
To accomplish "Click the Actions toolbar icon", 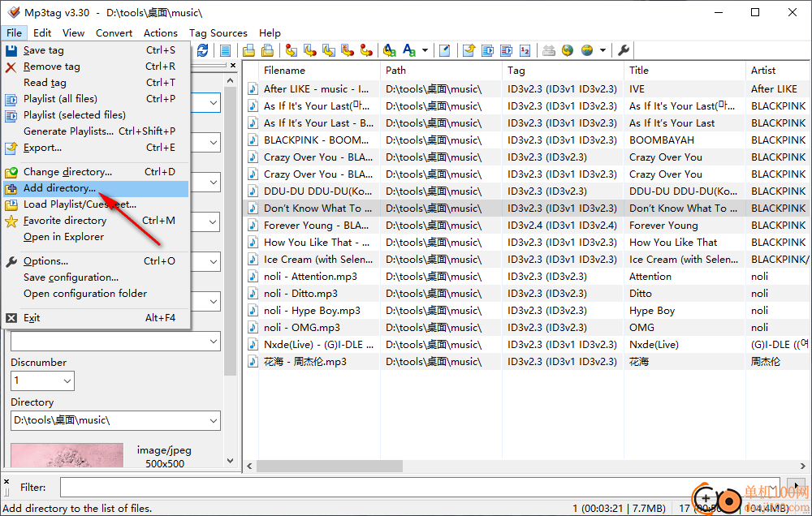I will tap(390, 50).
